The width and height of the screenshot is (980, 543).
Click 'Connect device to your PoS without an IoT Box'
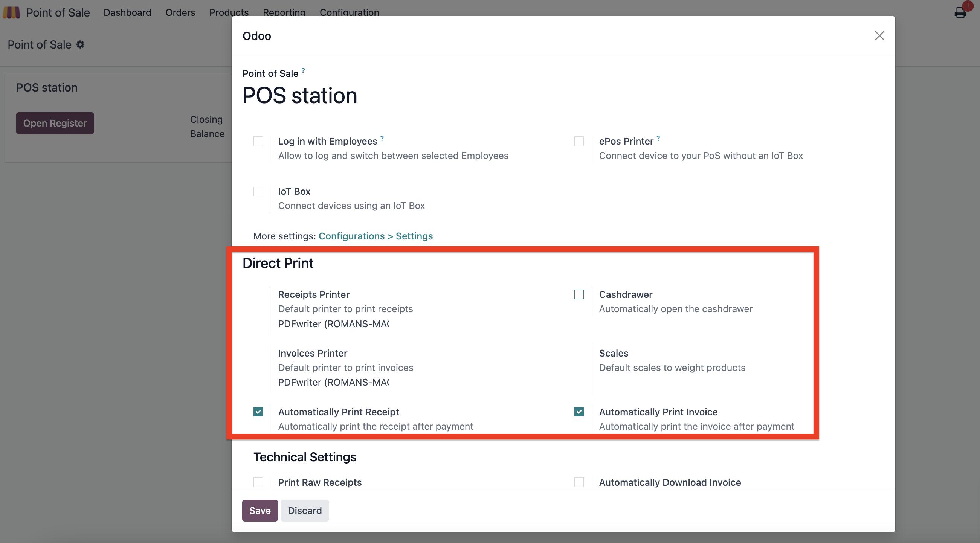coord(701,156)
